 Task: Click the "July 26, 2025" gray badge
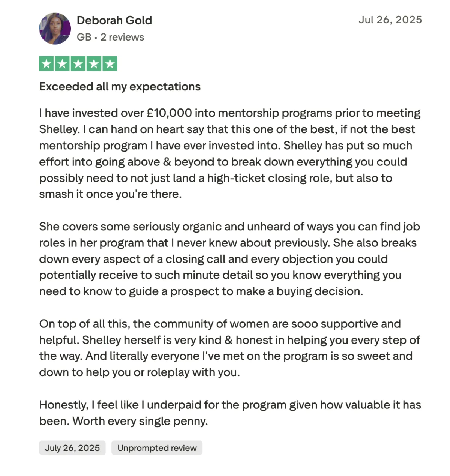pos(72,448)
